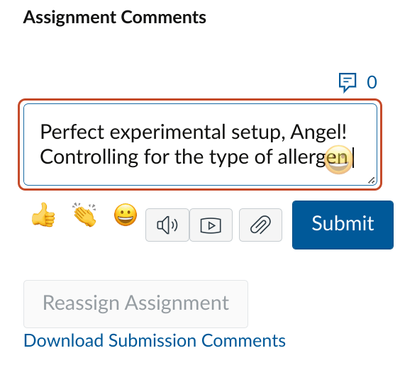Place cursor on the word Angel!
400x372 pixels.
tap(318, 132)
